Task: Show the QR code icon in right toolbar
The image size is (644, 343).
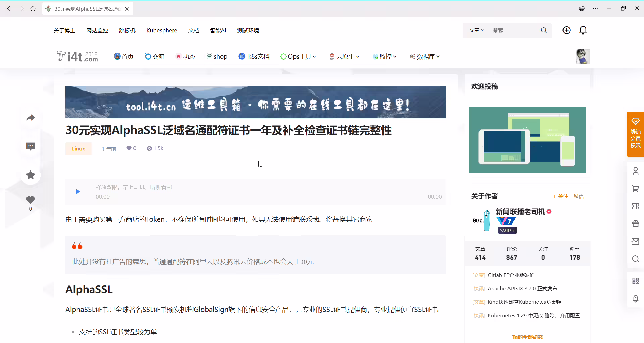Action: click(x=635, y=281)
